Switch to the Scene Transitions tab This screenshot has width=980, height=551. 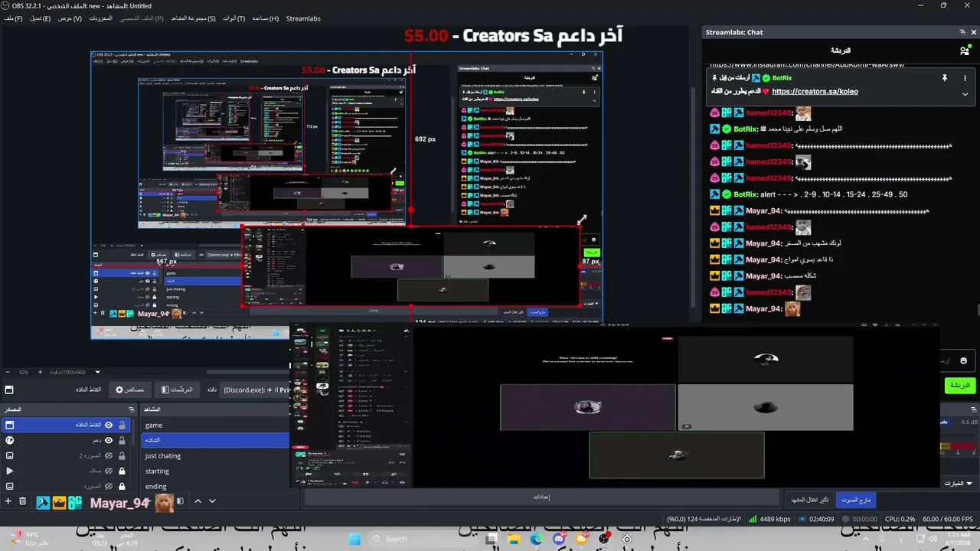click(810, 500)
